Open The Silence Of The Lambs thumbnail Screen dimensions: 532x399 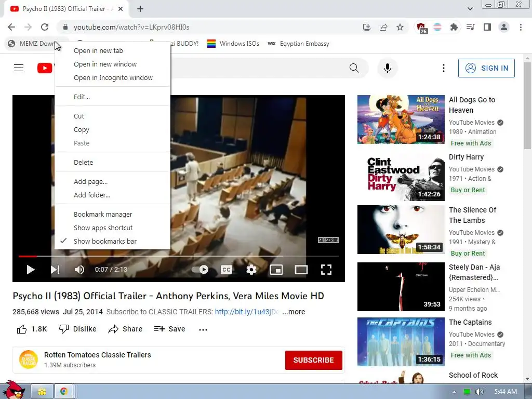(x=401, y=230)
